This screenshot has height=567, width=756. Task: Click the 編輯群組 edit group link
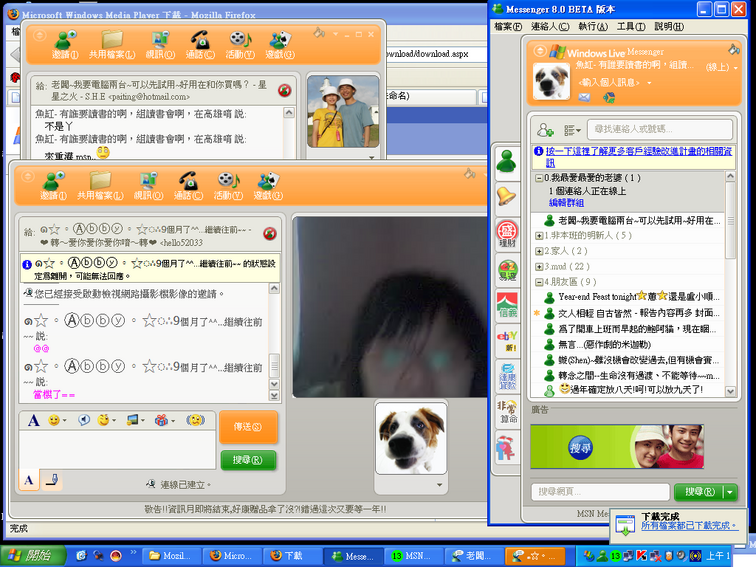pyautogui.click(x=565, y=203)
